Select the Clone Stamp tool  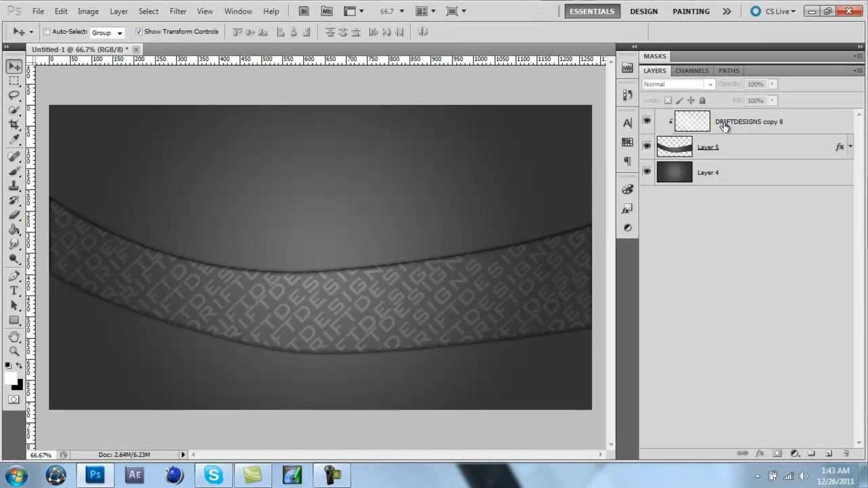pyautogui.click(x=14, y=185)
